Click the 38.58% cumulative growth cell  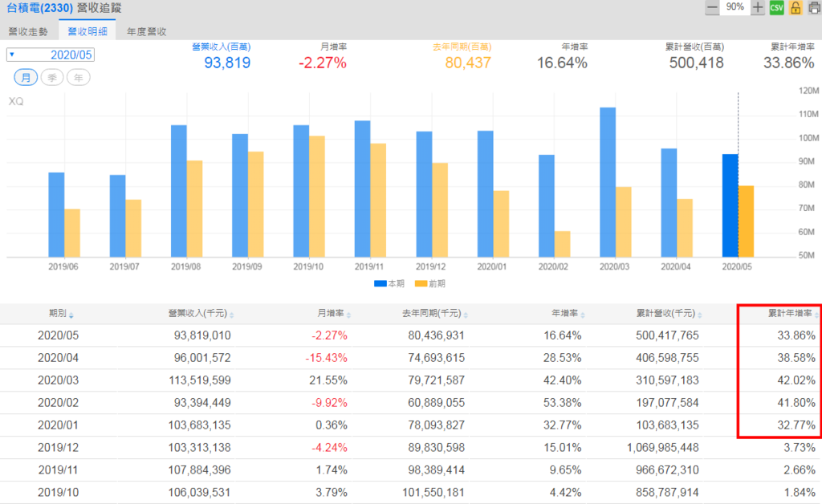click(x=796, y=358)
